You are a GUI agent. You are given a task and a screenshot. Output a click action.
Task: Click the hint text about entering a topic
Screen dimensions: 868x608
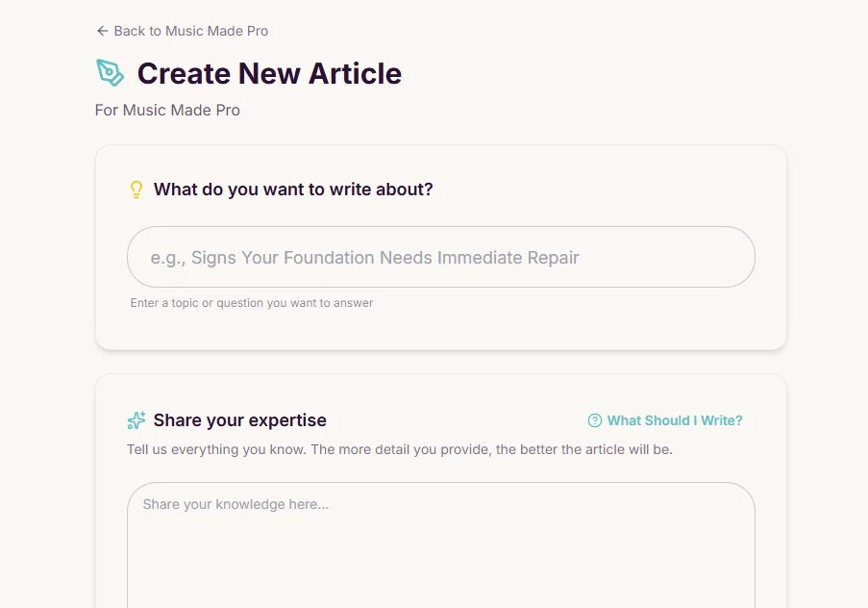click(x=251, y=303)
